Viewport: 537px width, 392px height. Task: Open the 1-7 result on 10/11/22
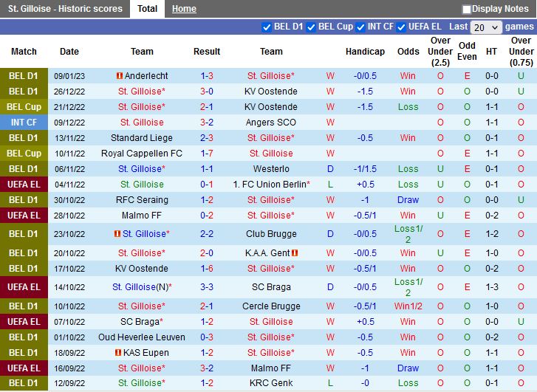pyautogui.click(x=207, y=153)
